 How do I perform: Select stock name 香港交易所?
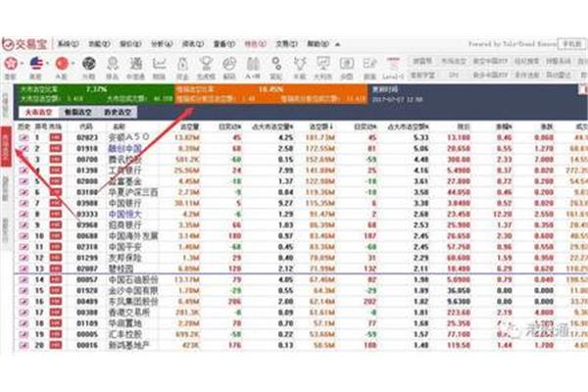(129, 313)
